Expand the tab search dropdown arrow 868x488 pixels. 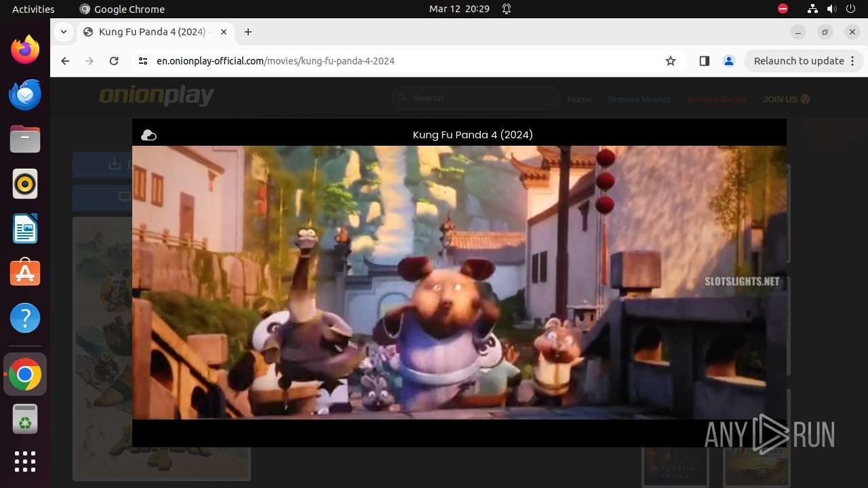coord(64,32)
